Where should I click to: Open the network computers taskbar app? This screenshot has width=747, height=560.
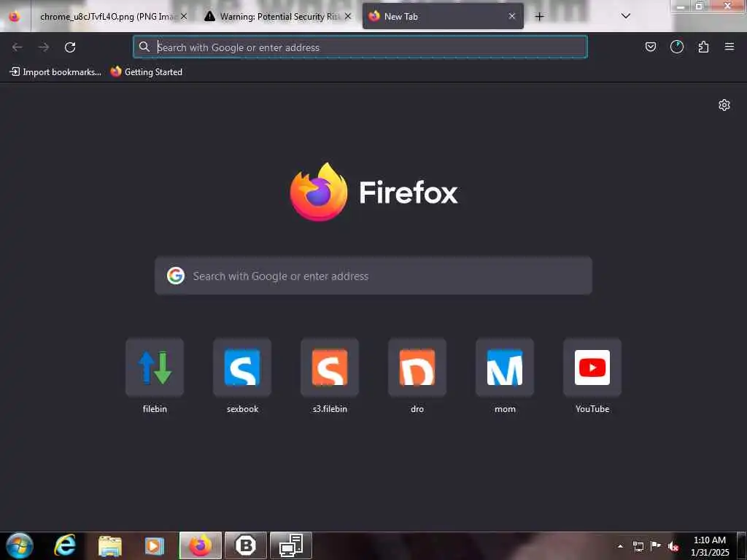pos(291,545)
